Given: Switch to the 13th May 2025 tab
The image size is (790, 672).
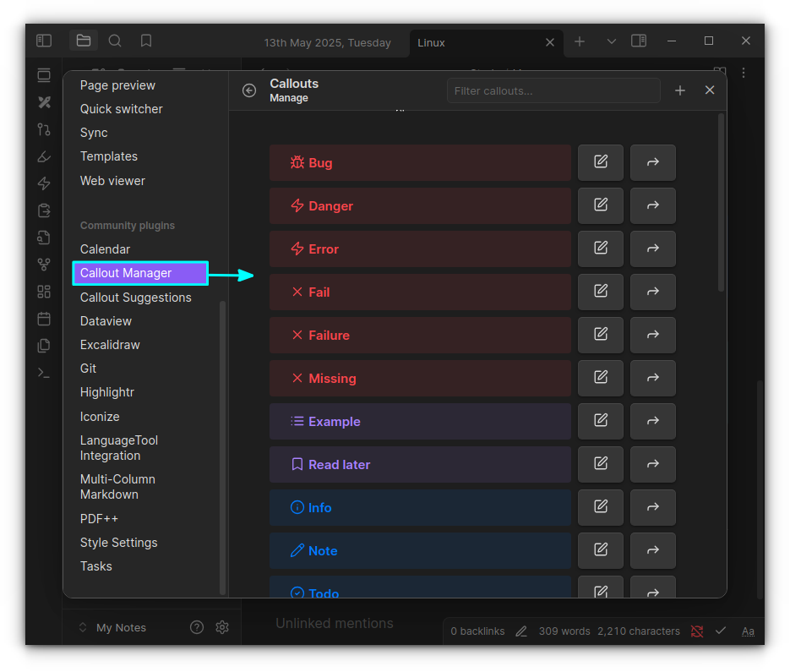Looking at the screenshot, I should pos(327,42).
